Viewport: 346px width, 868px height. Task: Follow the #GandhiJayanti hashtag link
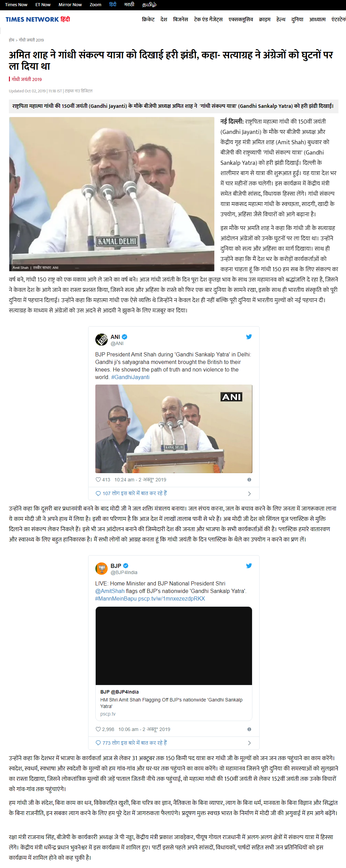click(x=130, y=377)
